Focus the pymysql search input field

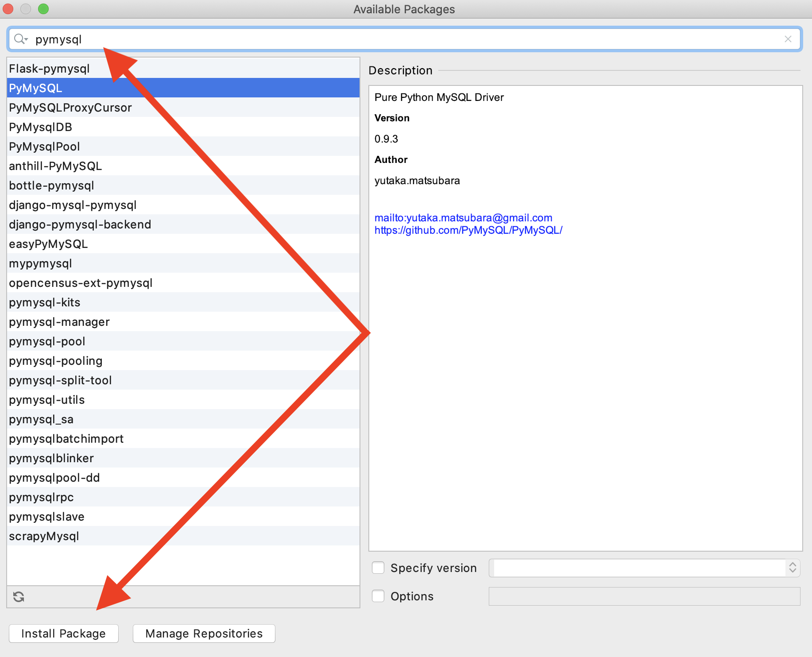(x=405, y=39)
